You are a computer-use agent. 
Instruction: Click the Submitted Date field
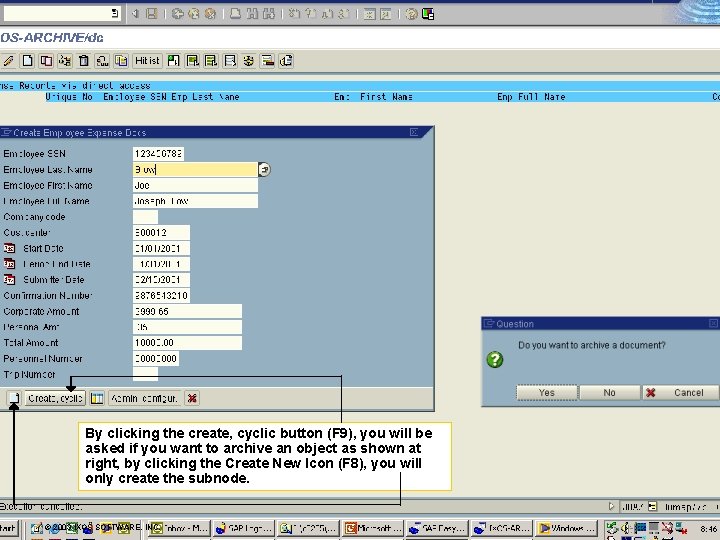[x=161, y=280]
